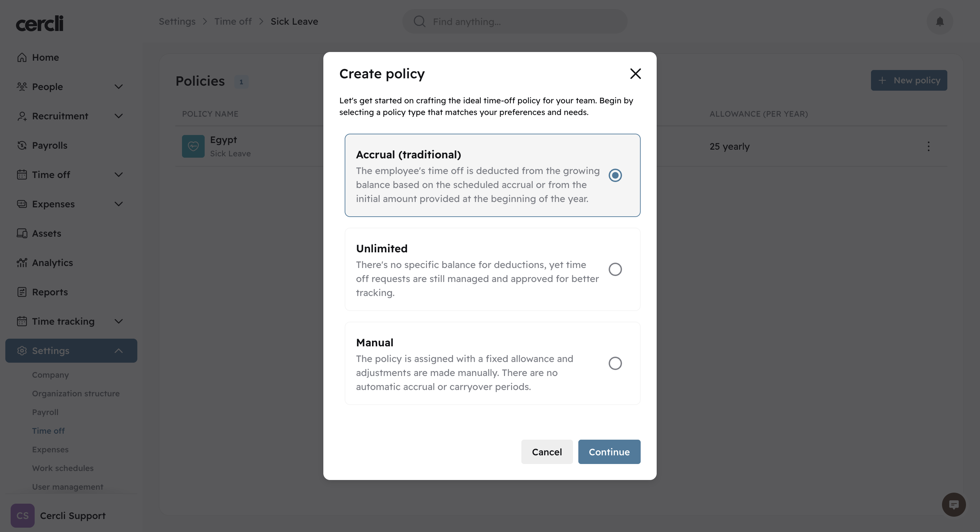The height and width of the screenshot is (532, 980).
Task: Click the Analytics chart icon
Action: click(x=22, y=263)
